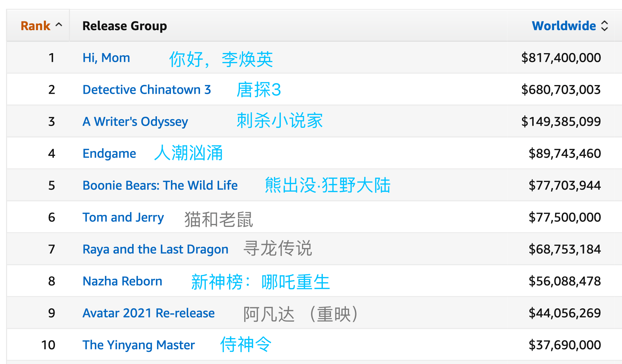
Task: Click the Worldwide sort arrows icon
Action: coord(605,26)
